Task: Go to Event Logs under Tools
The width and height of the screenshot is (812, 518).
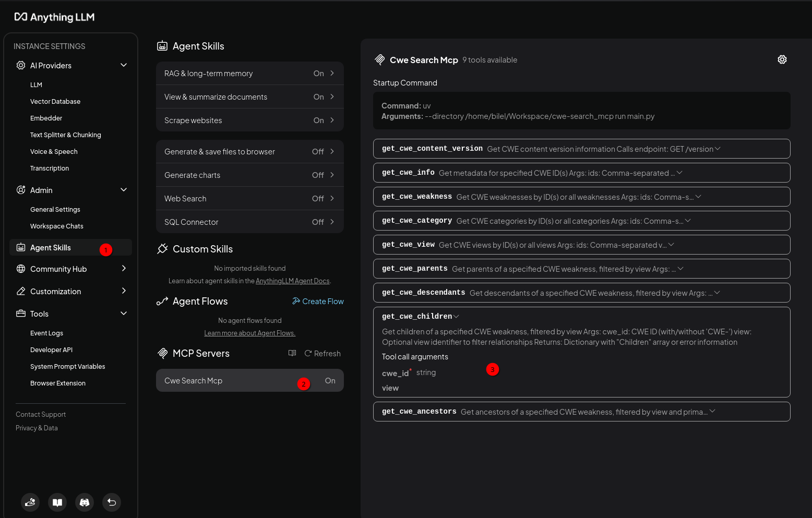Action: point(46,333)
